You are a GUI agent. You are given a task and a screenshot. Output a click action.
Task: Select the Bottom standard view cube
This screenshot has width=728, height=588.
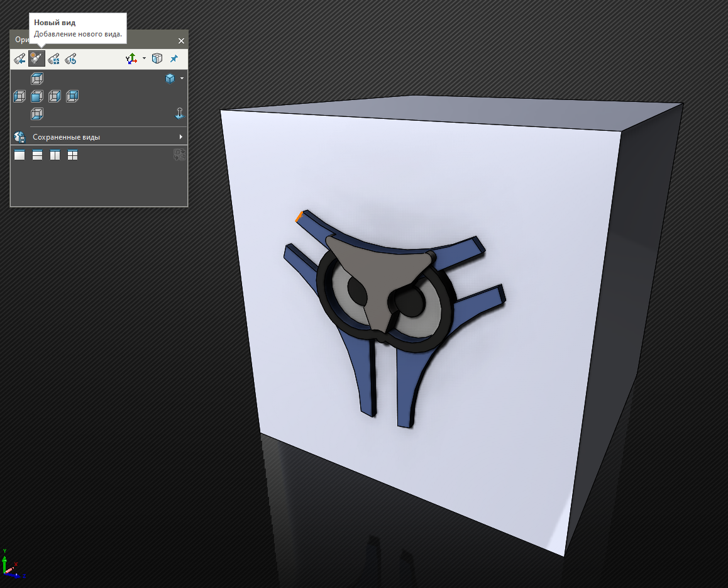tap(37, 114)
